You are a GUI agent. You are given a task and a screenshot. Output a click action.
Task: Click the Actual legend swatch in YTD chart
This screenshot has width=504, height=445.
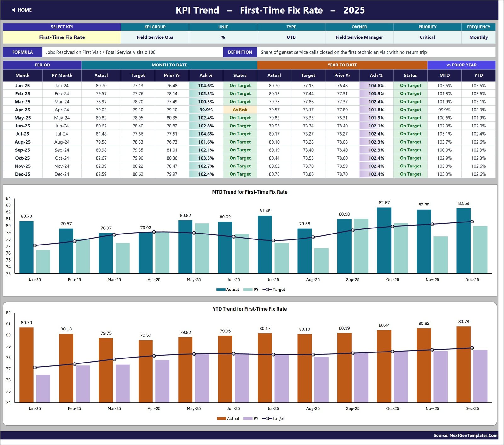coord(221,419)
